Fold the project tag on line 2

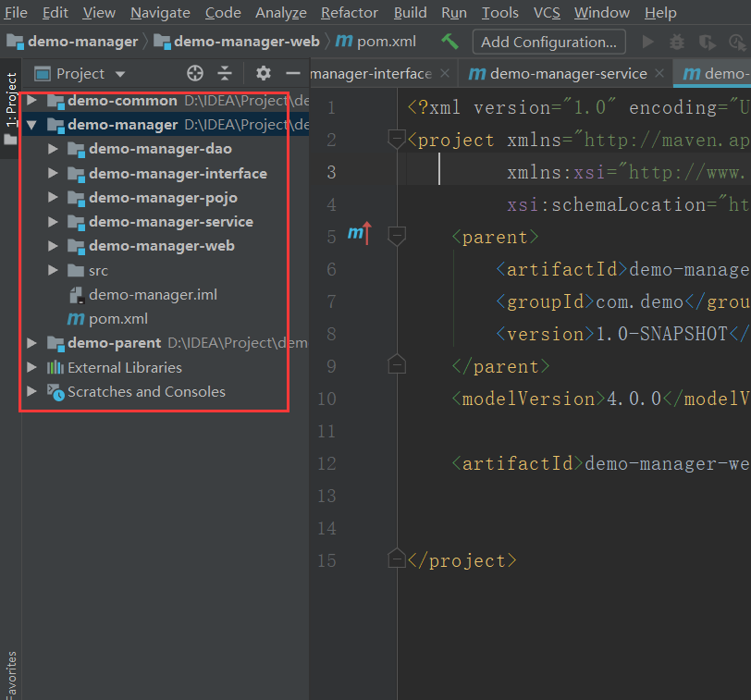coord(397,140)
